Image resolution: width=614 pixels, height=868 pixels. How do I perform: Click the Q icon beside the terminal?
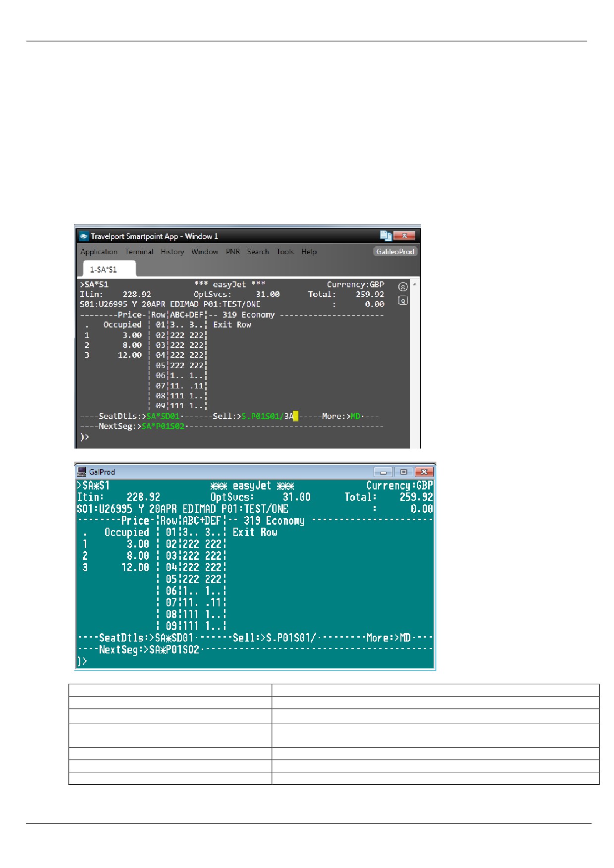(x=403, y=300)
